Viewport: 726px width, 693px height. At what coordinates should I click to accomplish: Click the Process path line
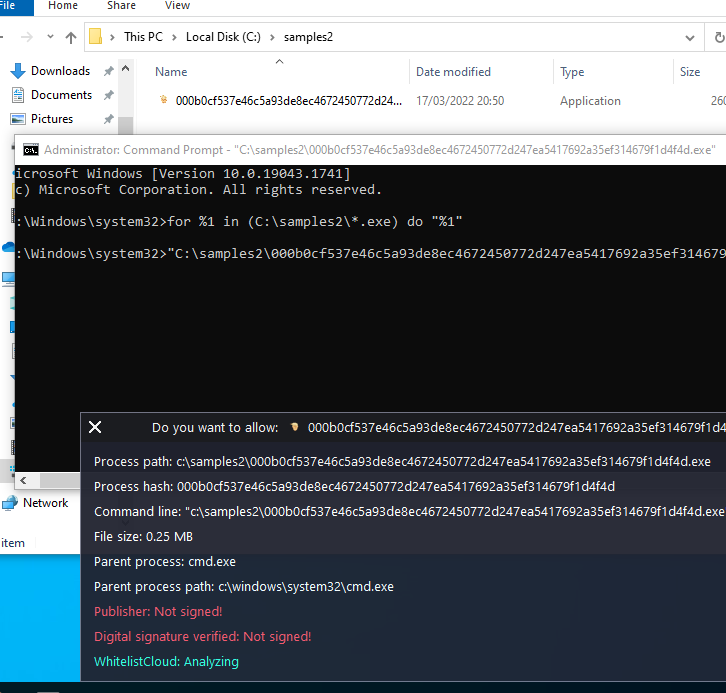point(402,462)
